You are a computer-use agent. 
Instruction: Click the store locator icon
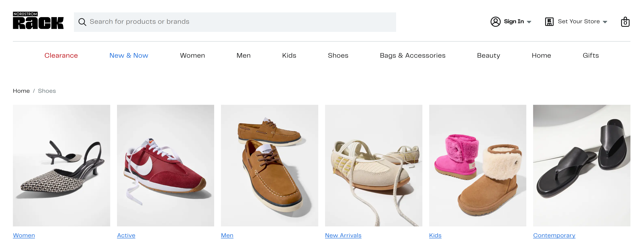(x=549, y=22)
